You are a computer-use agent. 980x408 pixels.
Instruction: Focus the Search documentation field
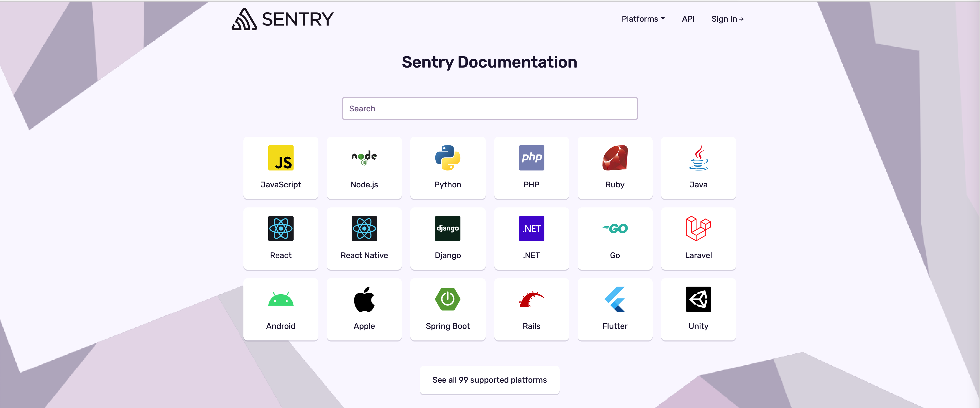tap(490, 109)
